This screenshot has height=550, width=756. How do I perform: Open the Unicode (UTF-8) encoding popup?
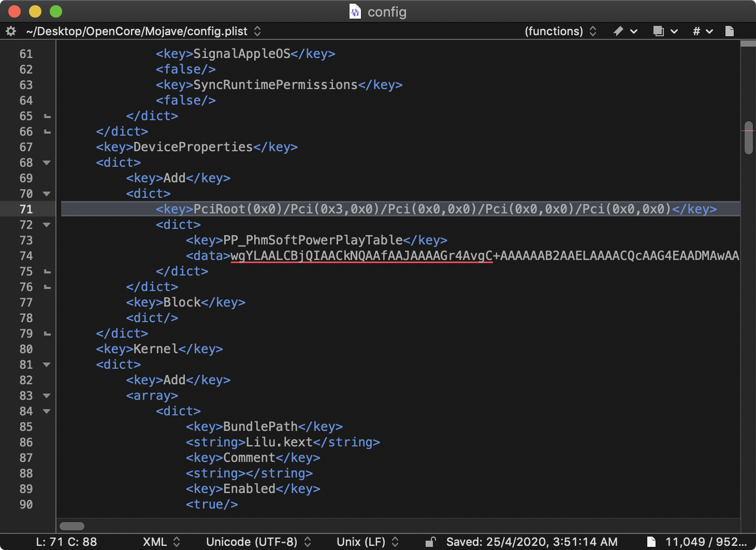pyautogui.click(x=258, y=542)
